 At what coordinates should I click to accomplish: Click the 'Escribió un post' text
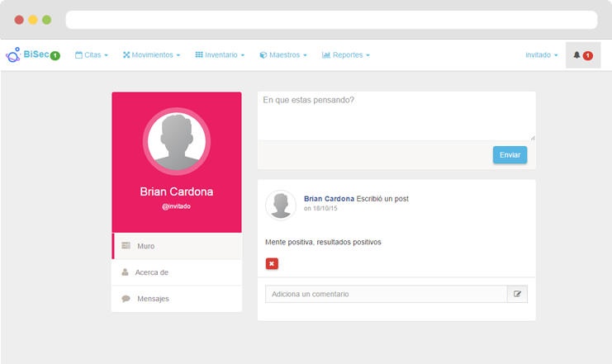[x=382, y=199]
